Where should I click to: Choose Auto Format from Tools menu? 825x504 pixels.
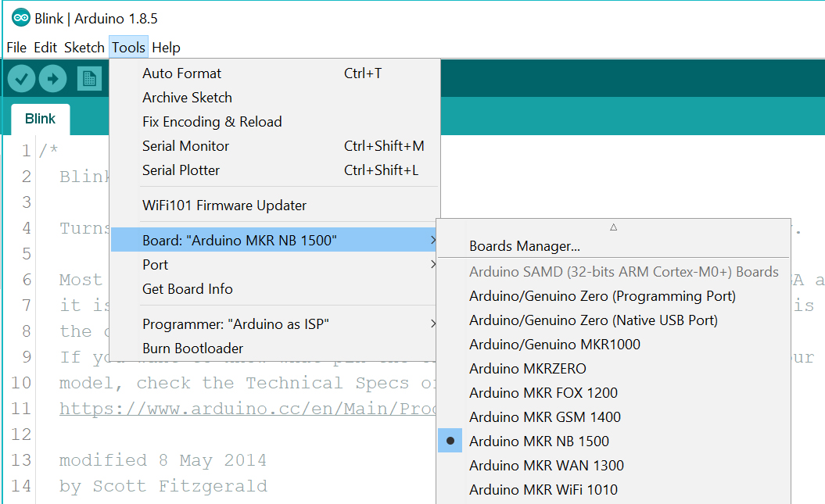click(x=274, y=73)
